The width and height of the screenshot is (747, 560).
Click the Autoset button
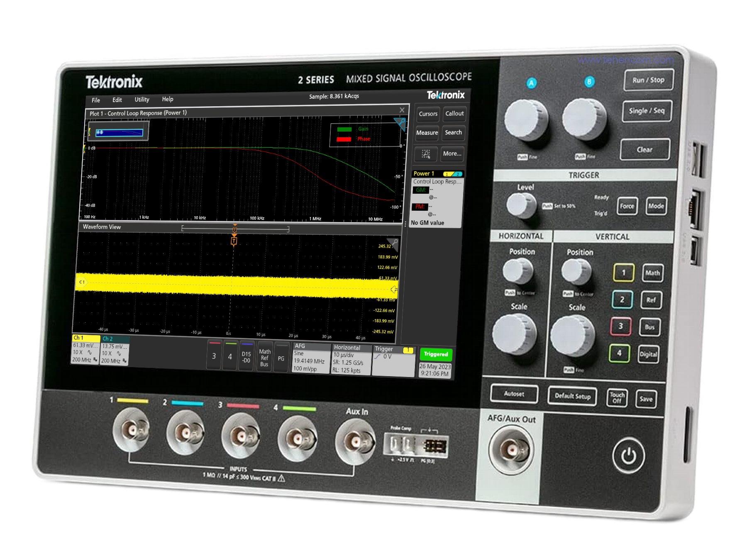pos(514,394)
